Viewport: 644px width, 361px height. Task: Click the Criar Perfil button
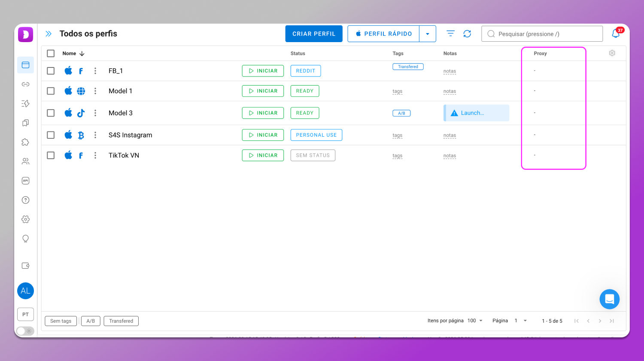[313, 34]
